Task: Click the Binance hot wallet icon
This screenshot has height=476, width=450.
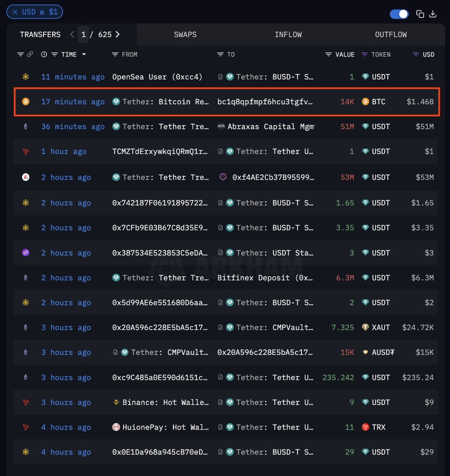Action: click(x=116, y=402)
